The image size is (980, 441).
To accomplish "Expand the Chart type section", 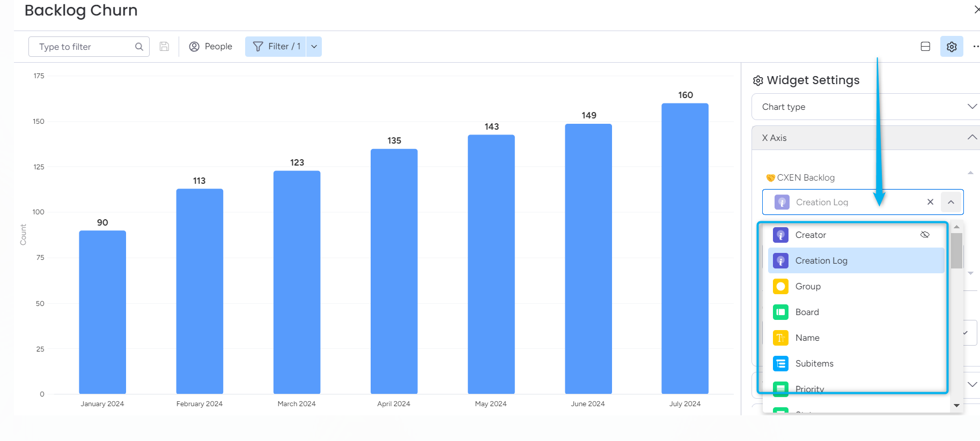I will click(866, 107).
